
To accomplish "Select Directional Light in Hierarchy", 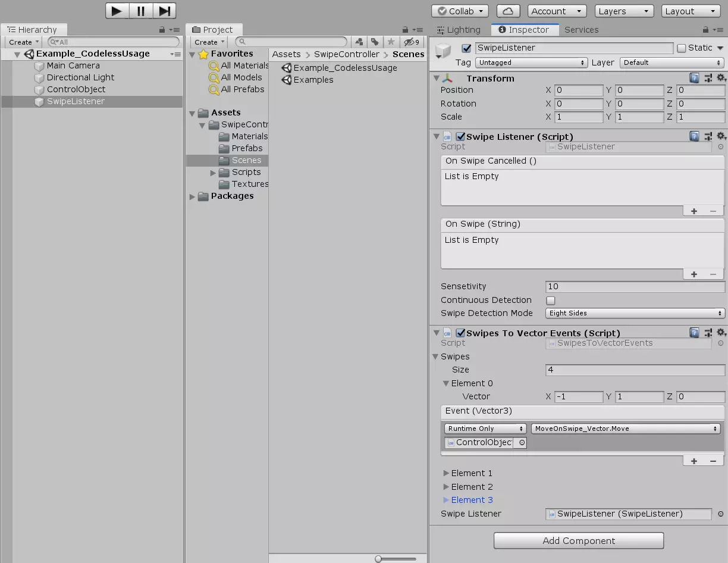I will pos(80,77).
